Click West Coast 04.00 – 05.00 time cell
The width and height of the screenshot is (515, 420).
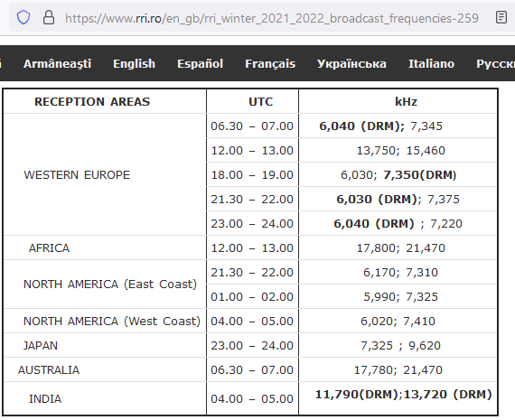pyautogui.click(x=253, y=321)
